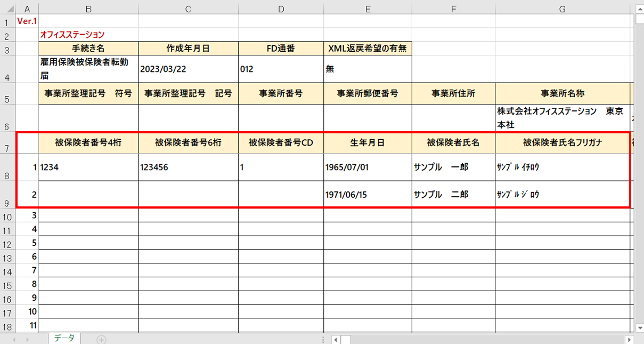The image size is (644, 344).
Task: Click 事業所整理記号 記号 header
Action: click(188, 93)
